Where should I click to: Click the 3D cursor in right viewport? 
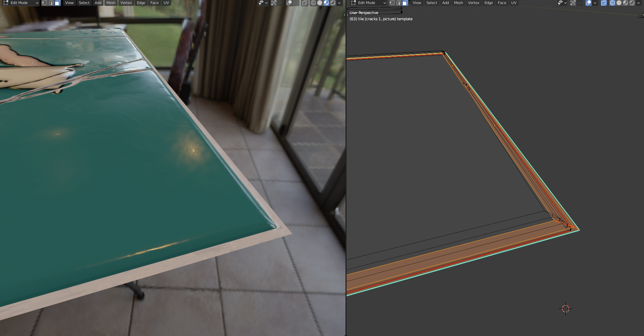pyautogui.click(x=565, y=309)
